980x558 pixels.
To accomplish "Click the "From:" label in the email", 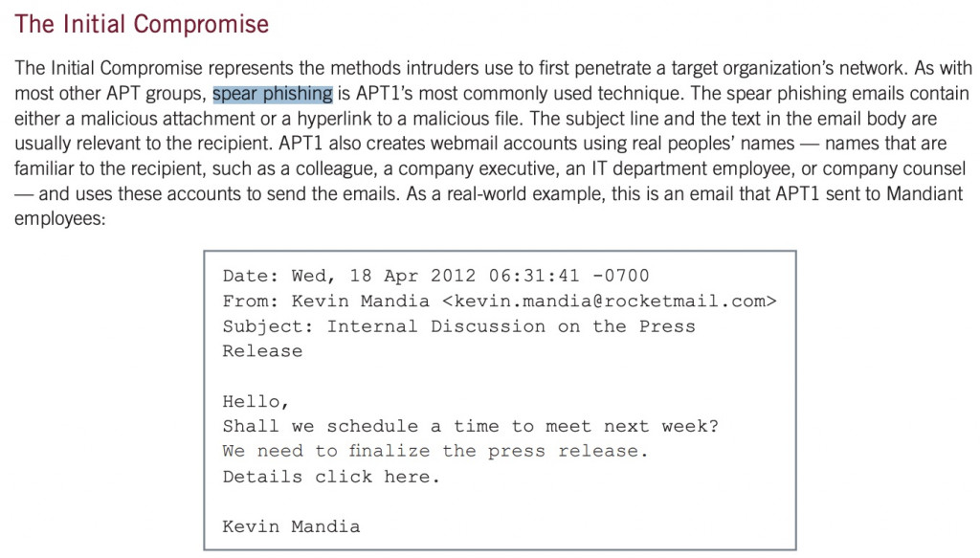I will (250, 301).
